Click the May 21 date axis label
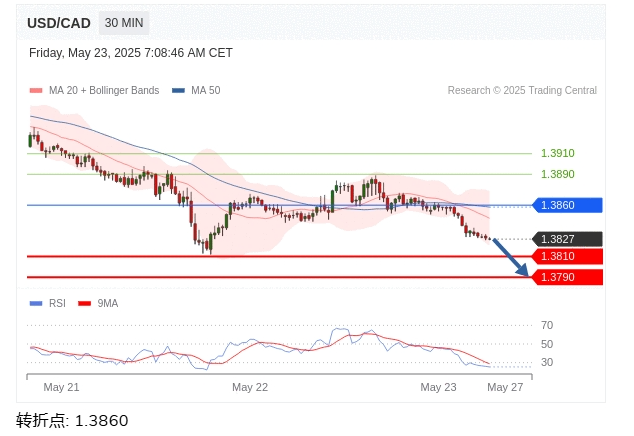Image resolution: width=634 pixels, height=436 pixels. click(61, 387)
